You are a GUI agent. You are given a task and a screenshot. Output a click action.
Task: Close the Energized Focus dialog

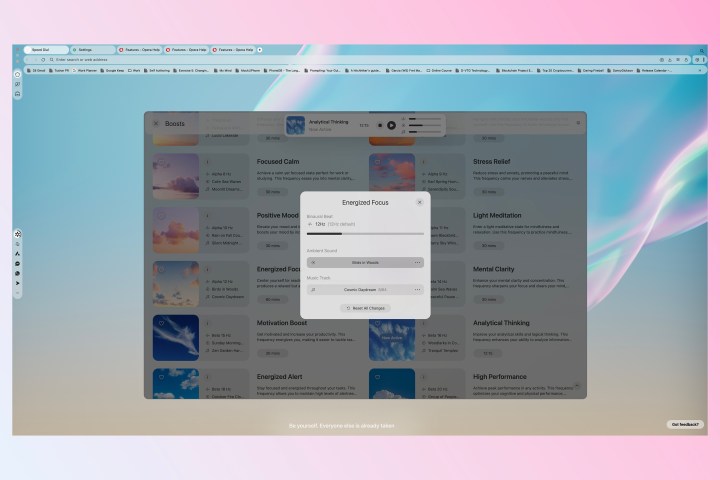coord(419,202)
